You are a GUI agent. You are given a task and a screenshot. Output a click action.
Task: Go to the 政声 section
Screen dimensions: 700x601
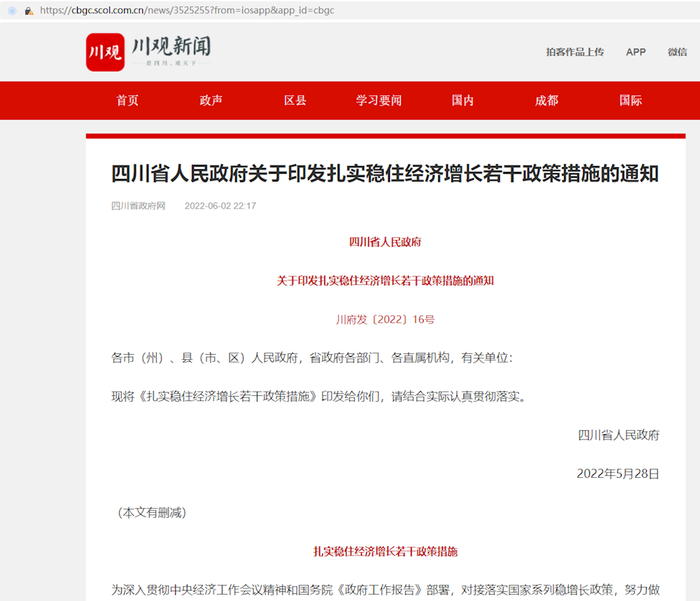(x=211, y=101)
